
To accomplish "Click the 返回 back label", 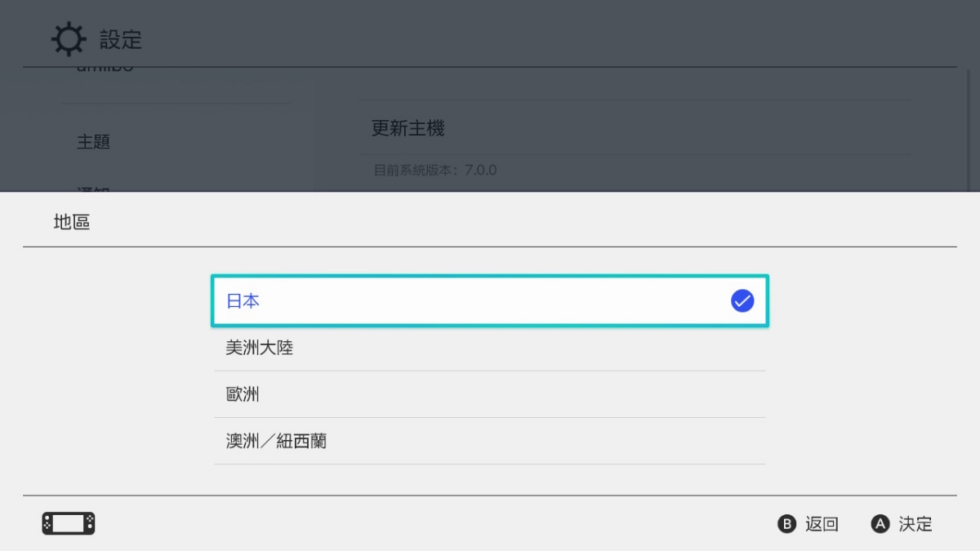I will pyautogui.click(x=822, y=524).
